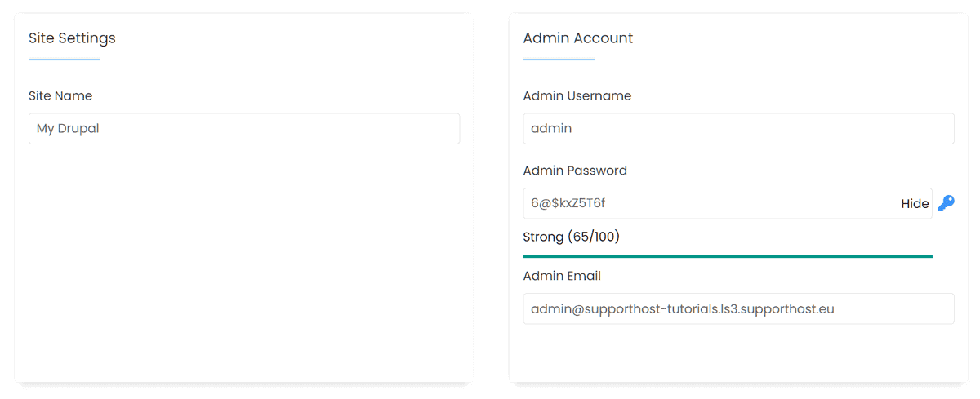Click the "Admin Account" section heading

coord(577,38)
